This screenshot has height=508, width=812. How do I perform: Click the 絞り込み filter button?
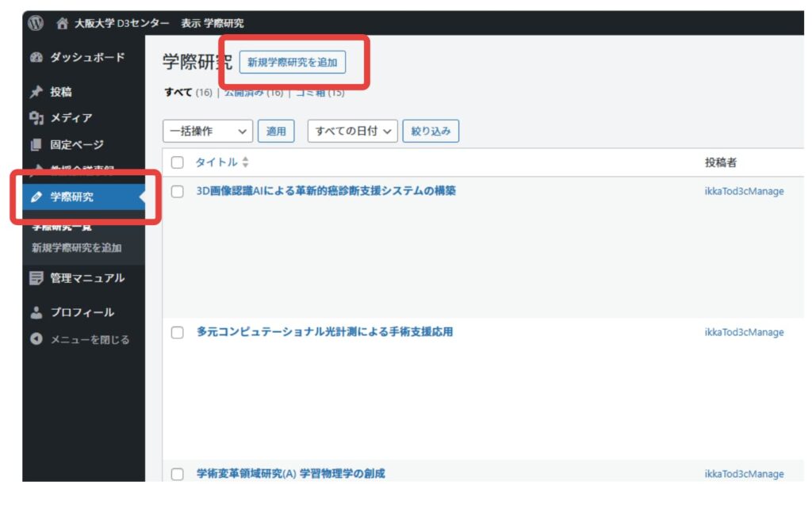[x=431, y=132]
